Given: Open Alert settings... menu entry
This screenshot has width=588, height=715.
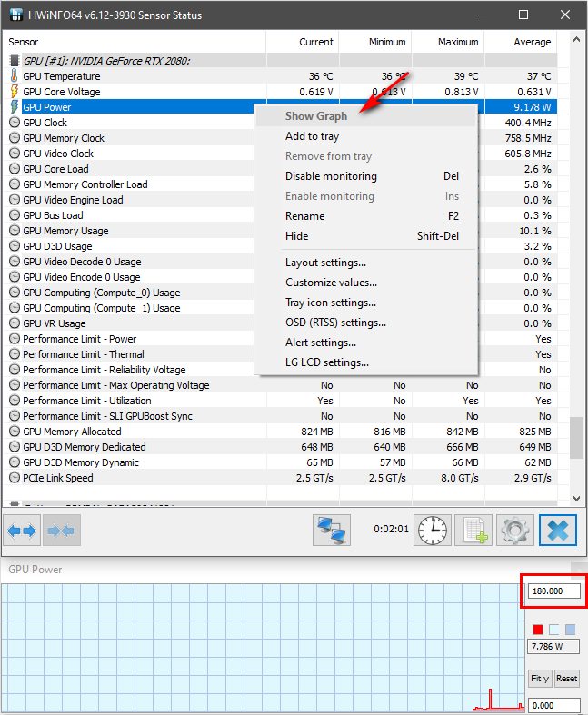Looking at the screenshot, I should pos(366,343).
